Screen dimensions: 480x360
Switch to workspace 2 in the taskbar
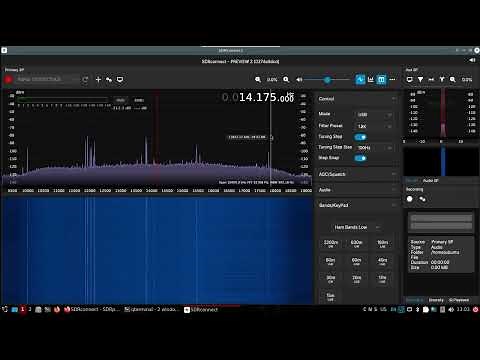[x=30, y=309]
